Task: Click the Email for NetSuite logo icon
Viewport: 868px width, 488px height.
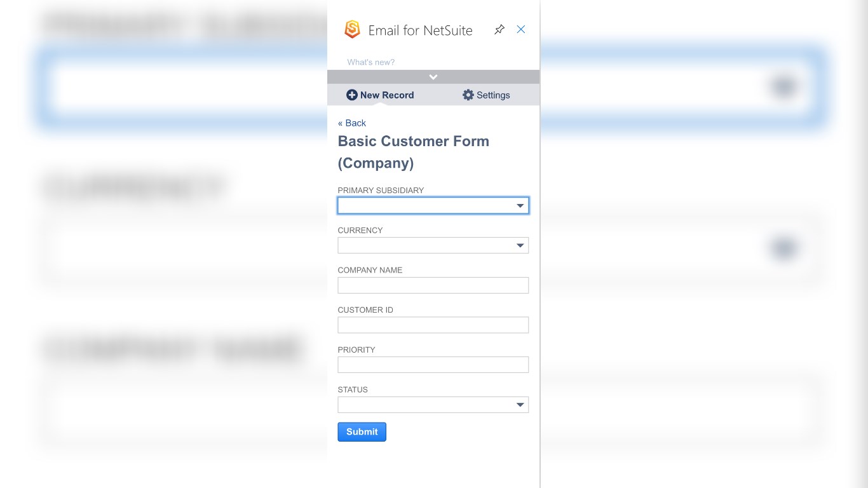Action: [352, 29]
